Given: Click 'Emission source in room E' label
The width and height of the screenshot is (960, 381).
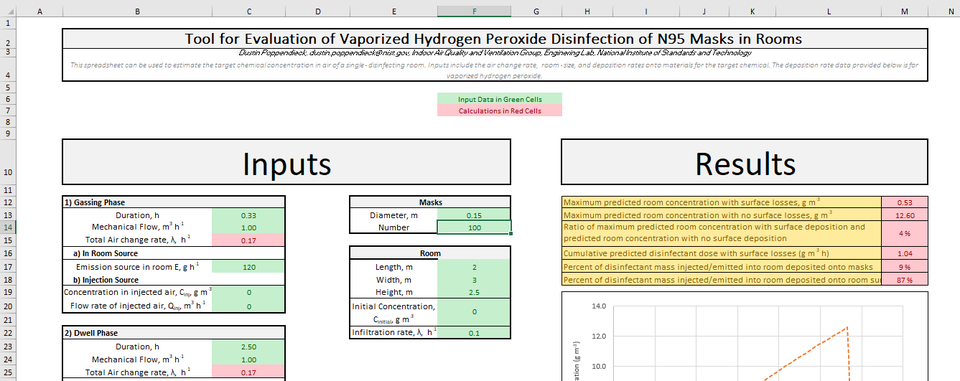Looking at the screenshot, I should click(x=137, y=266).
